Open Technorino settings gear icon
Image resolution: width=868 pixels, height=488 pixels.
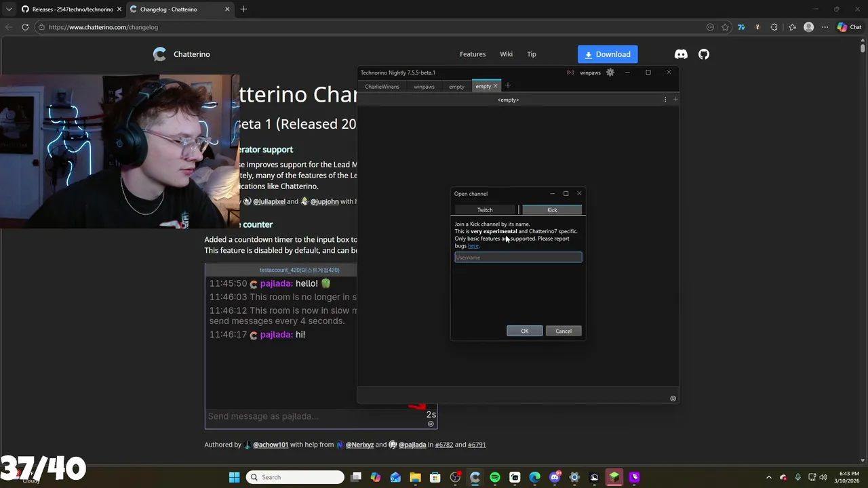point(610,73)
